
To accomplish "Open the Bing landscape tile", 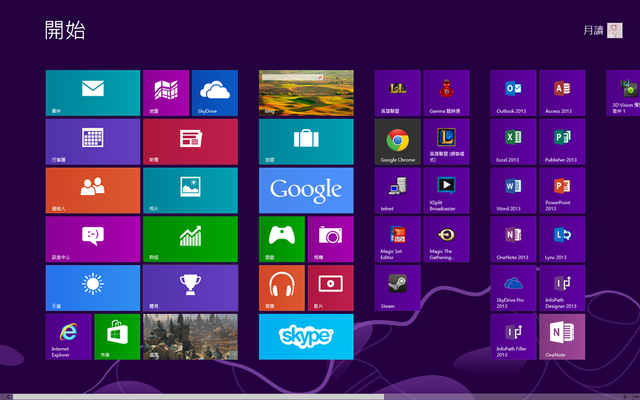I will (x=306, y=93).
